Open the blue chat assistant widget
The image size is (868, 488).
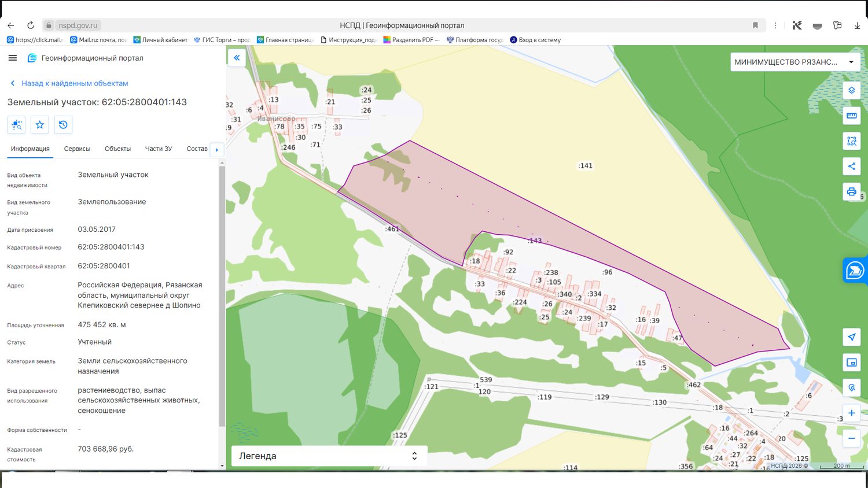pyautogui.click(x=855, y=270)
